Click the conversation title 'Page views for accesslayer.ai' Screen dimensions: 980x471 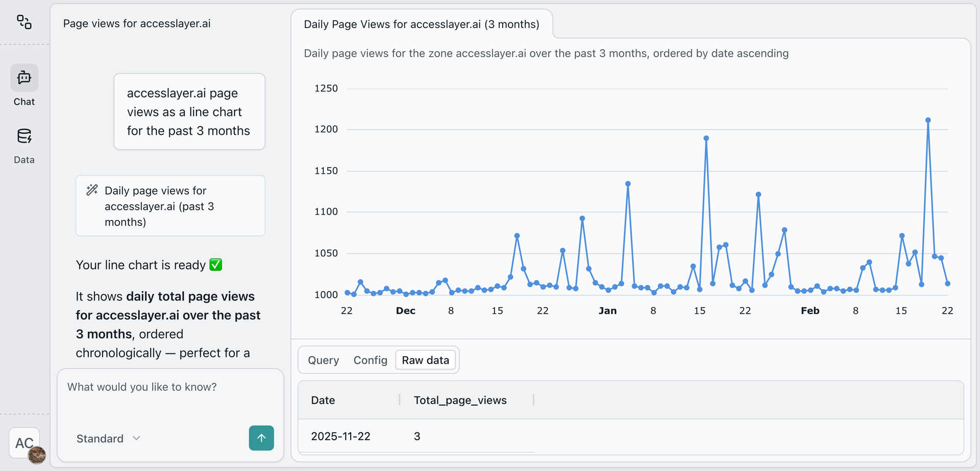[x=137, y=23]
